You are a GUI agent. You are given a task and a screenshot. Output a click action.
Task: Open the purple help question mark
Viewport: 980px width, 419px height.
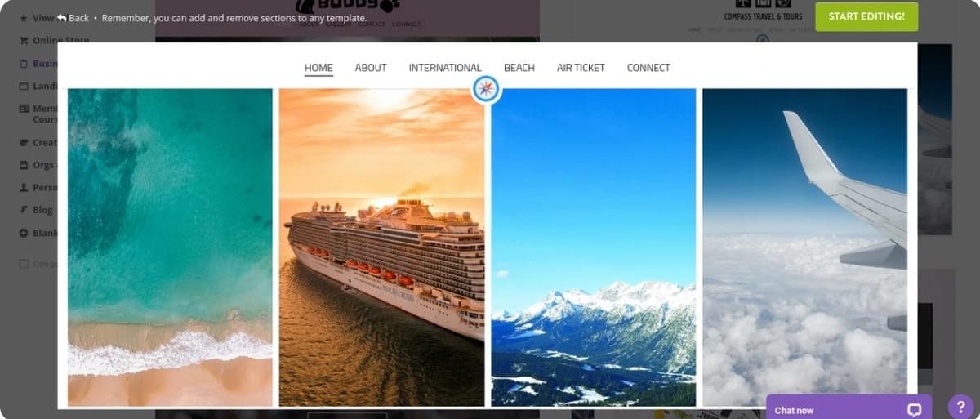tap(960, 407)
